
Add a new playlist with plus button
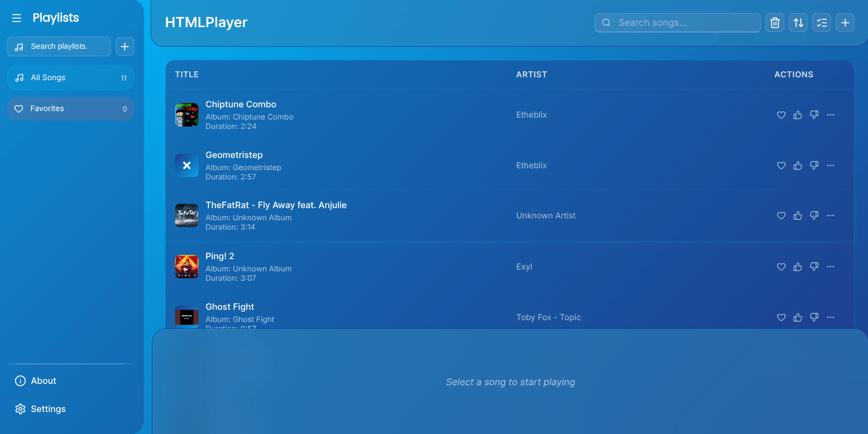point(125,46)
